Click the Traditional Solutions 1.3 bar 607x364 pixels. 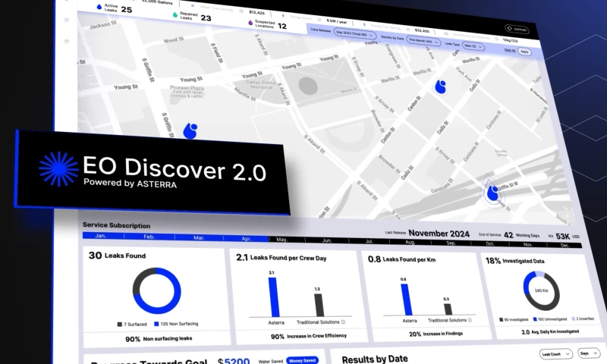tap(319, 305)
